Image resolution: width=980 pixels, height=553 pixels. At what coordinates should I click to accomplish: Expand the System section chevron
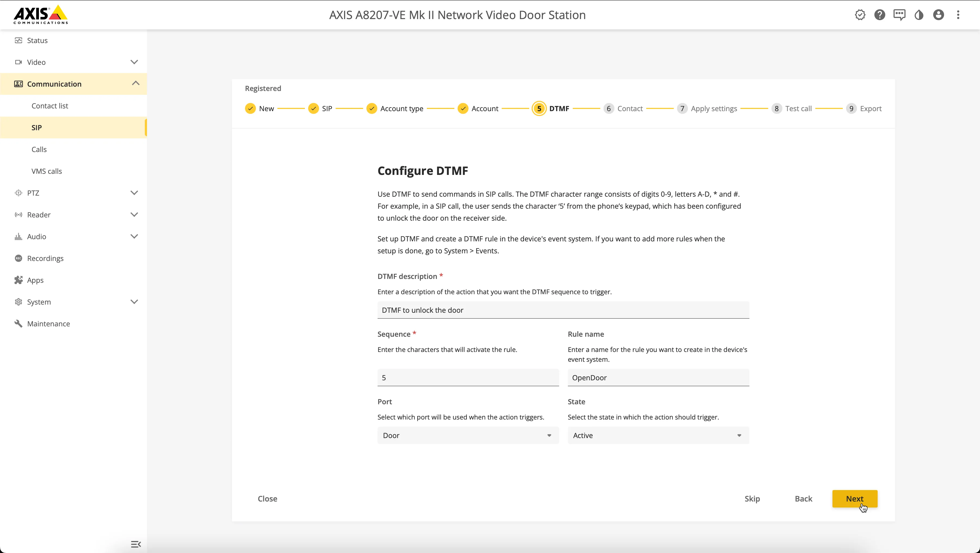click(x=134, y=302)
